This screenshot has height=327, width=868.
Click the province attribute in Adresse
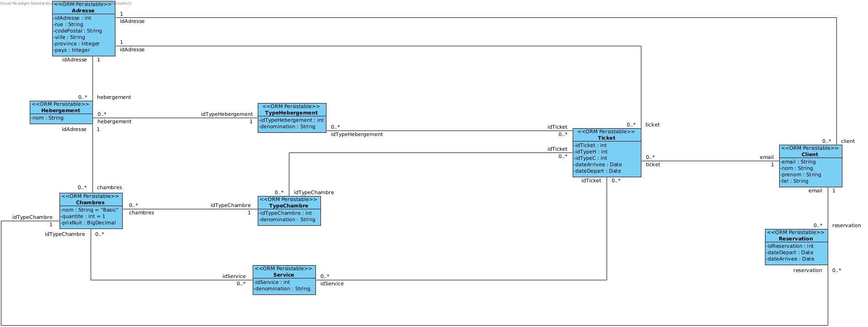[x=76, y=44]
